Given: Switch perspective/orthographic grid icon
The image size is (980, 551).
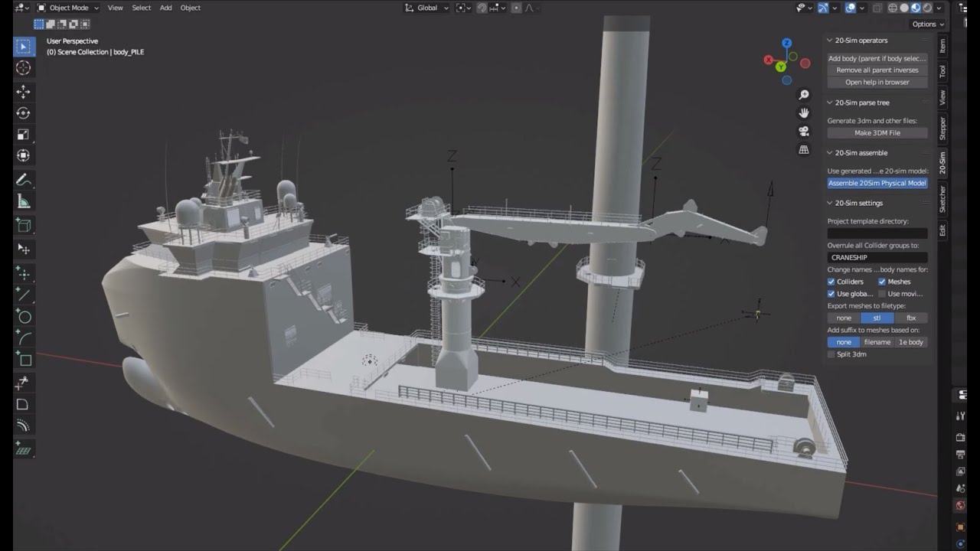Looking at the screenshot, I should tap(804, 149).
